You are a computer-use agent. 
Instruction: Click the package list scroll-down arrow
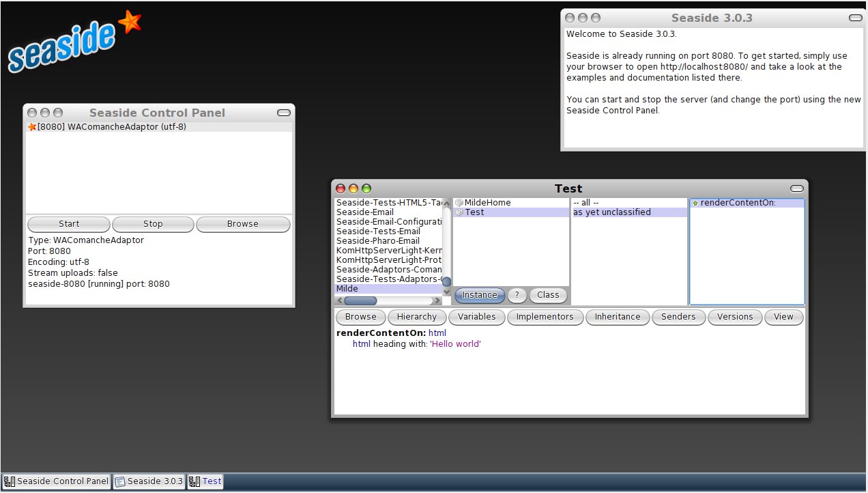point(447,292)
